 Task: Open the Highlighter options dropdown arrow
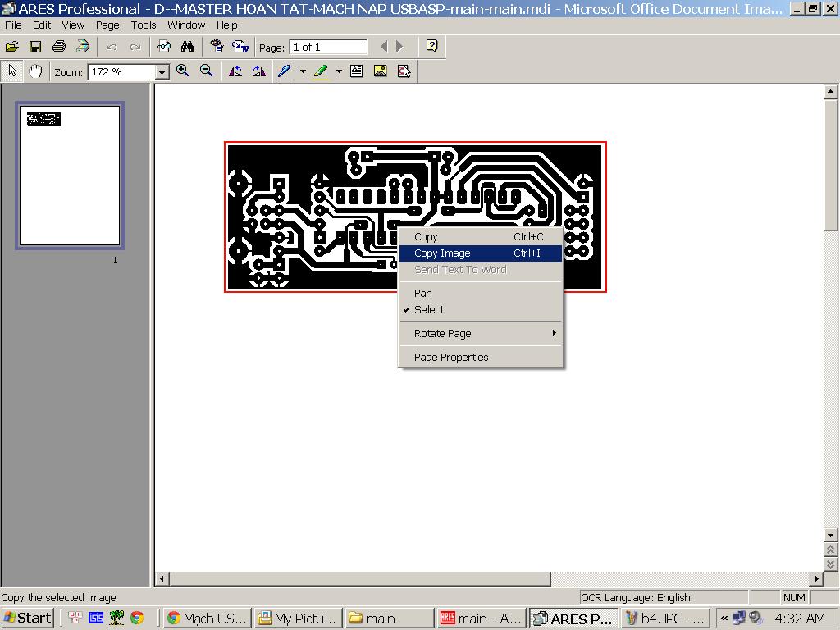coord(339,71)
